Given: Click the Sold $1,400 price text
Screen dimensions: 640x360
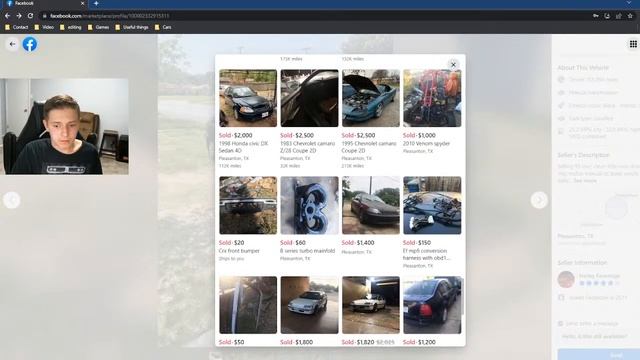Looking at the screenshot, I should click(x=358, y=242).
